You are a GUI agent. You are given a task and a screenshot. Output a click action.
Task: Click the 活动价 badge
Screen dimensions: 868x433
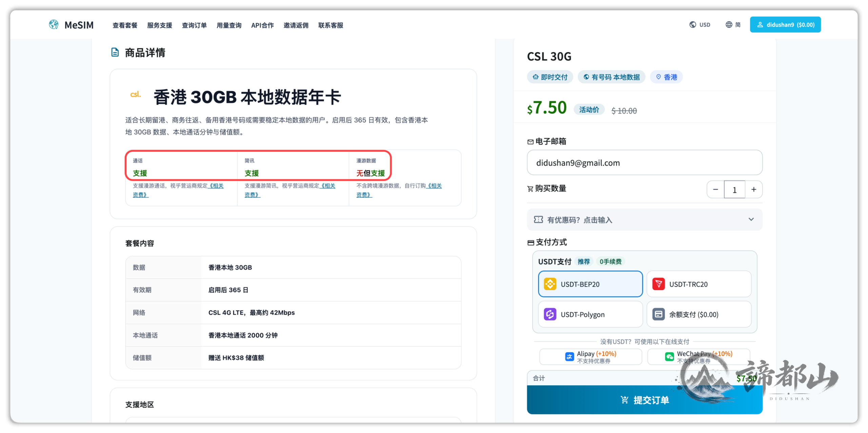[x=589, y=110]
